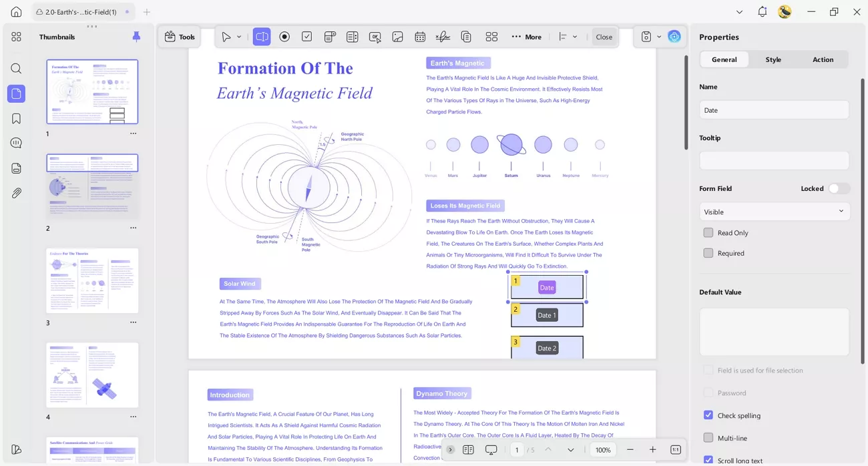
Task: Click the 100% zoom level field
Action: 603,450
